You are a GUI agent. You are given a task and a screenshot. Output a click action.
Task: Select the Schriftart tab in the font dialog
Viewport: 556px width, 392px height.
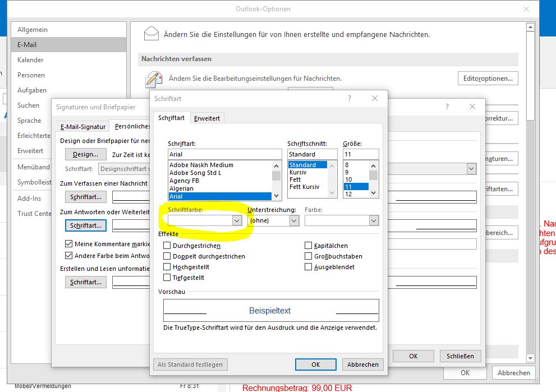(x=171, y=118)
